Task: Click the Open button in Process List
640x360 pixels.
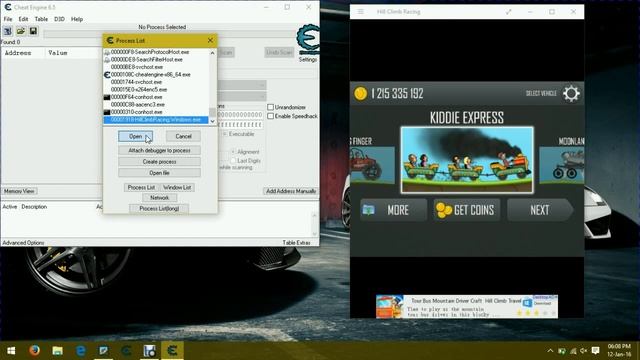Action: coord(136,136)
